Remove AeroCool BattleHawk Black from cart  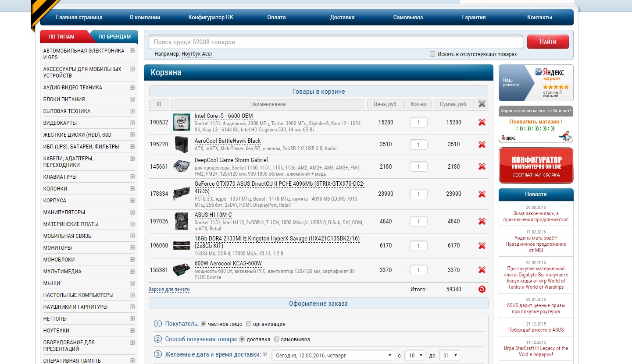coord(482,145)
